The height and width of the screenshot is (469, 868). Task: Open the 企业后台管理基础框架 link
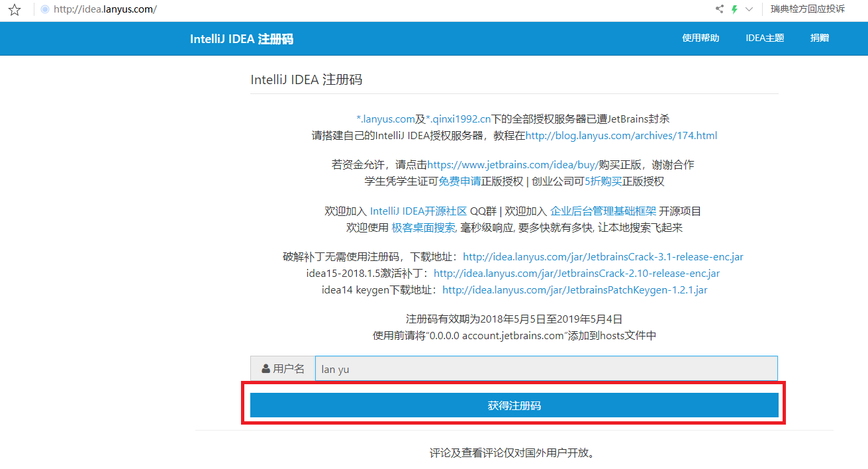tap(603, 212)
